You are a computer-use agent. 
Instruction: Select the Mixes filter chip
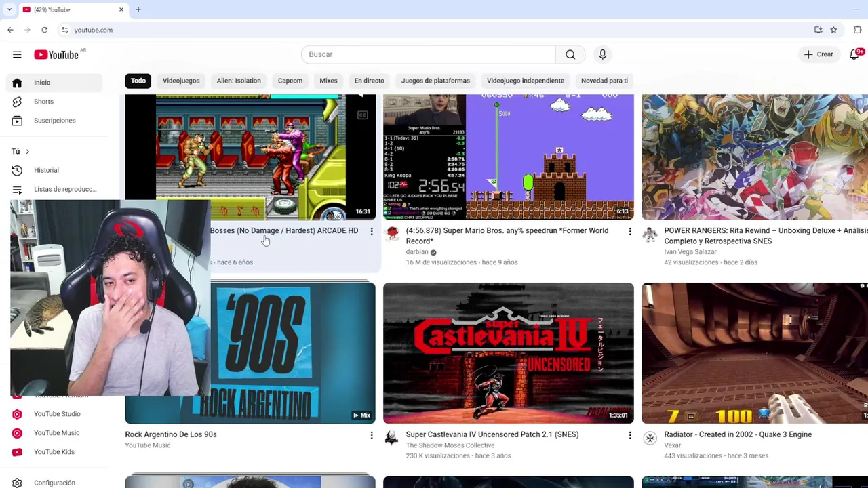[328, 81]
